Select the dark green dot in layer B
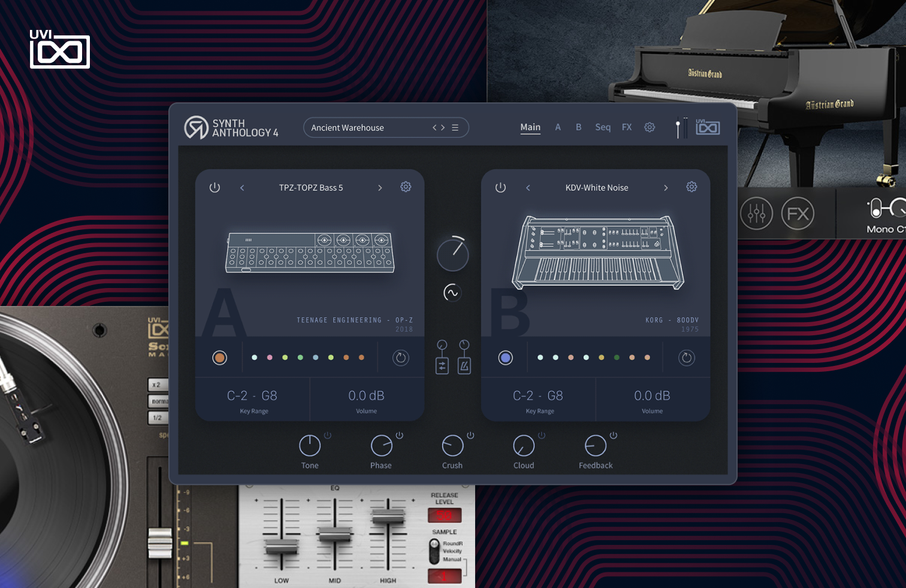The height and width of the screenshot is (588, 906). coord(617,357)
